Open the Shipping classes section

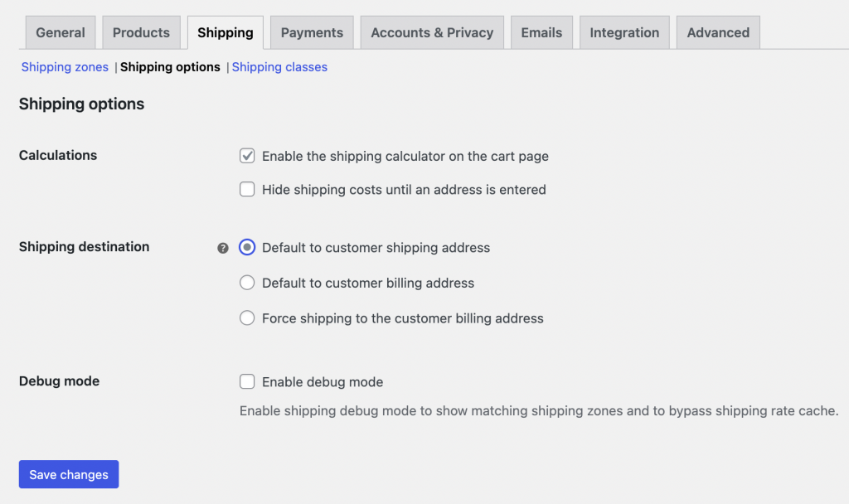click(x=279, y=67)
